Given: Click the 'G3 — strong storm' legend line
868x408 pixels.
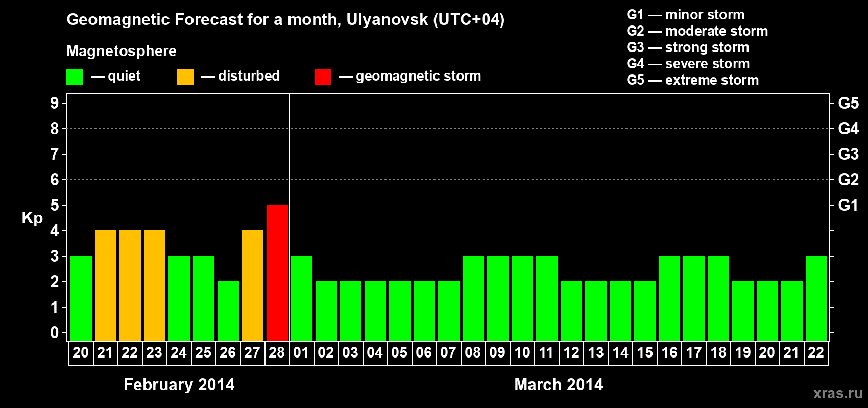Looking at the screenshot, I should (x=688, y=47).
